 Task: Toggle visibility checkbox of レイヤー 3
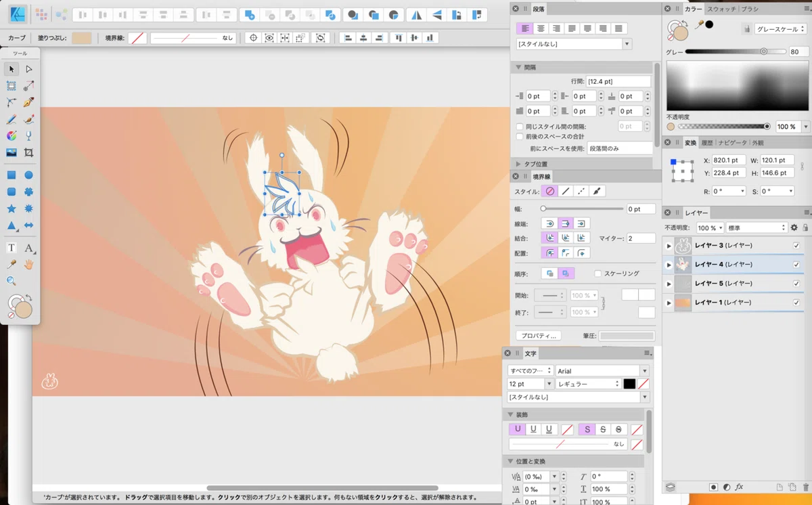[x=796, y=246]
